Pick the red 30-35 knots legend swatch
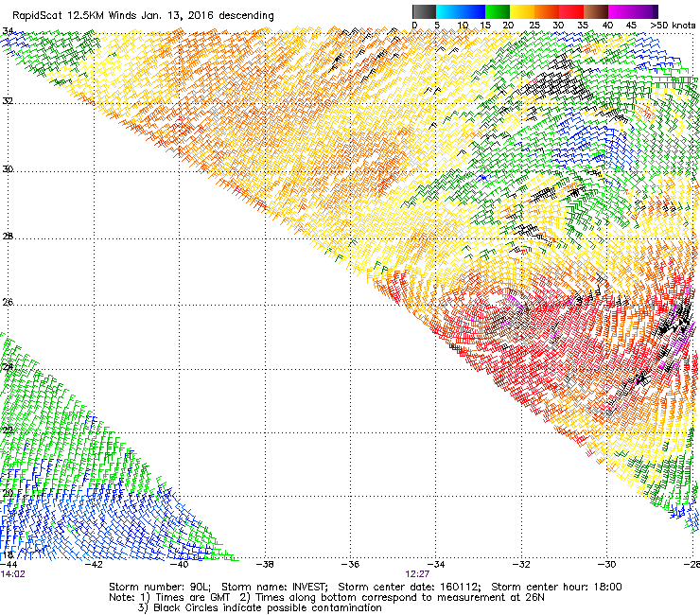Screen dimensions: 700x615 571,11
